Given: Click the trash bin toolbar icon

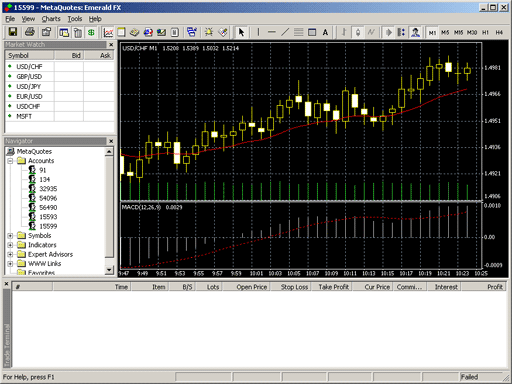Looking at the screenshot, I should (x=78, y=32).
